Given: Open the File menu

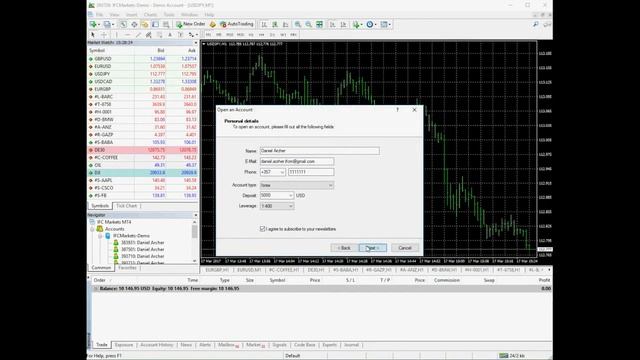Looking at the screenshot, I should tap(99, 15).
